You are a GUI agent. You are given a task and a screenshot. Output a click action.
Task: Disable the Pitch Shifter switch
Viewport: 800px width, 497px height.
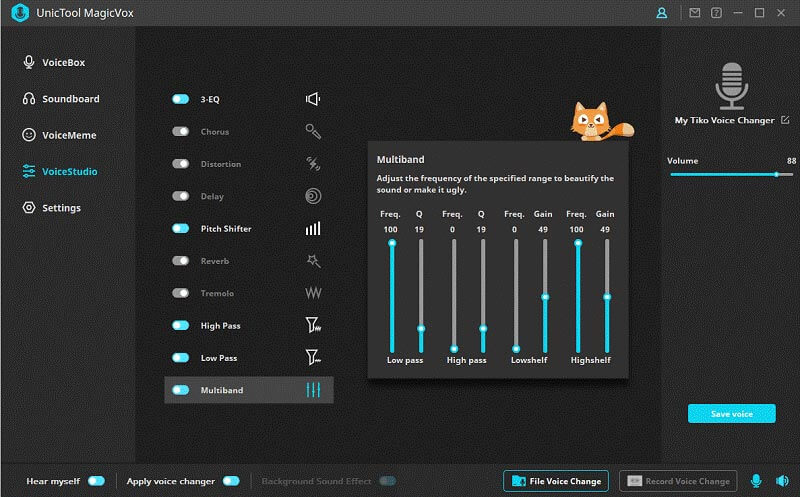(x=181, y=229)
